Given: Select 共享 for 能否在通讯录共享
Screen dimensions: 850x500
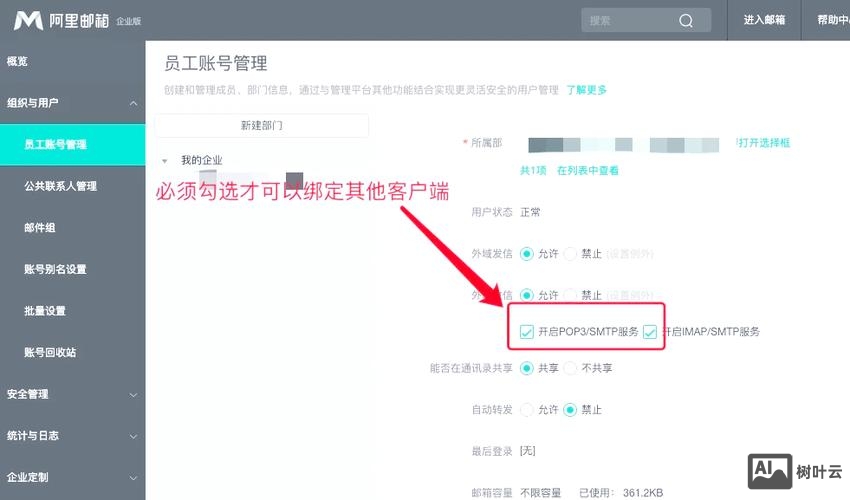Looking at the screenshot, I should 526,368.
